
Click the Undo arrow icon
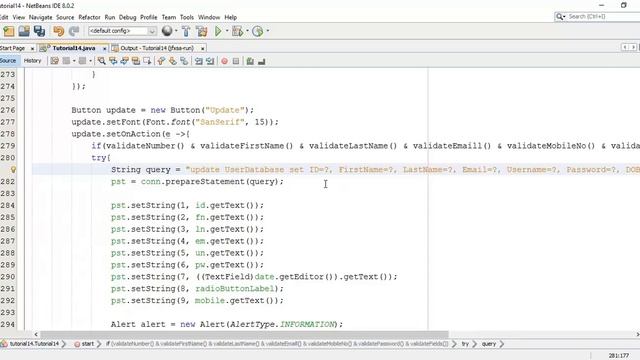[x=59, y=31]
